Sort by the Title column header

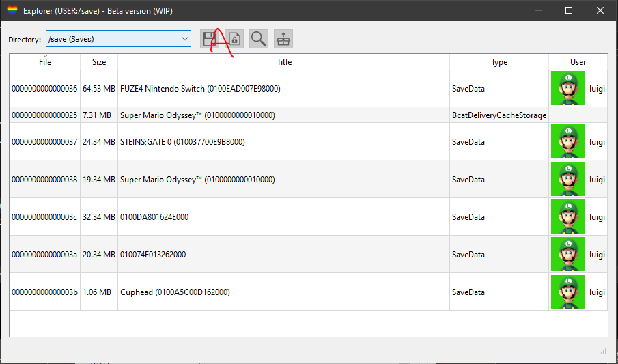[284, 62]
